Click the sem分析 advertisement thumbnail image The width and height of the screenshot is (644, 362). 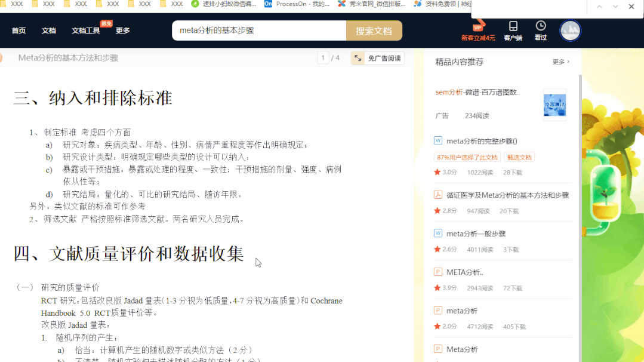[554, 105]
